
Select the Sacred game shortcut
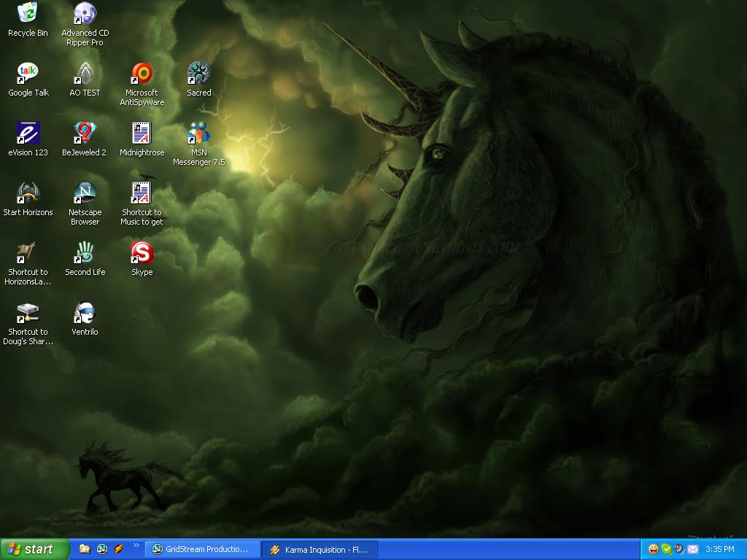click(x=198, y=73)
